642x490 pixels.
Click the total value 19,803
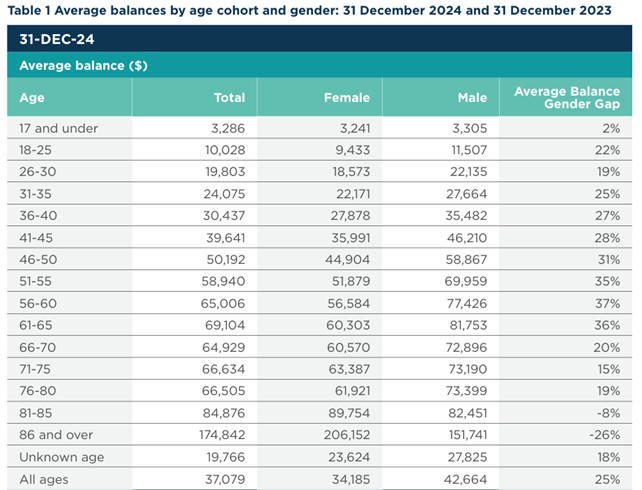225,172
